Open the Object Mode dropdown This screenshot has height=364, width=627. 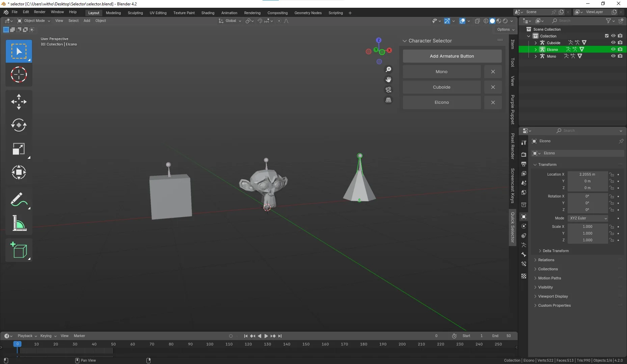[x=34, y=21]
